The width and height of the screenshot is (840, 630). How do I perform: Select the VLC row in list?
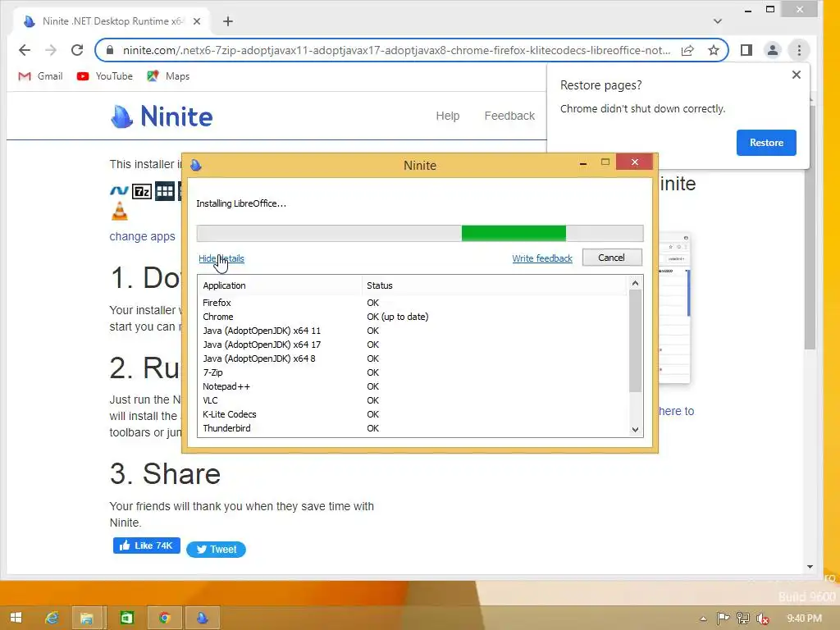[x=413, y=400]
